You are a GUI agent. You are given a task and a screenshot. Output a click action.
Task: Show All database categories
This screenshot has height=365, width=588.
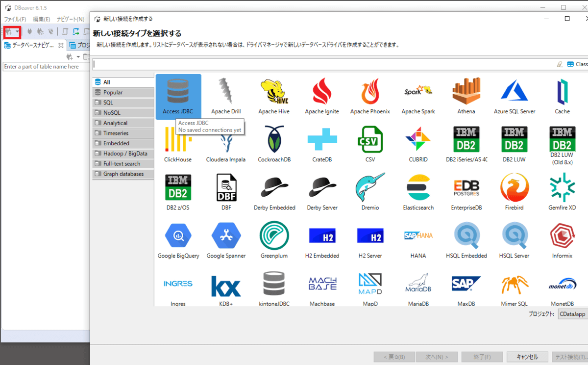click(123, 82)
